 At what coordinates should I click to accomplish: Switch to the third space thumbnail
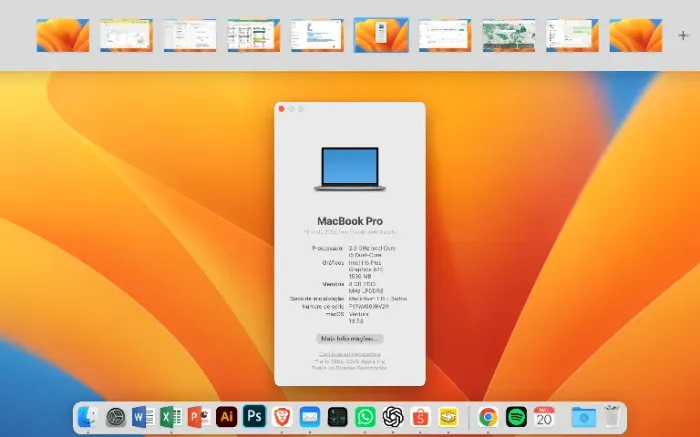click(x=190, y=35)
